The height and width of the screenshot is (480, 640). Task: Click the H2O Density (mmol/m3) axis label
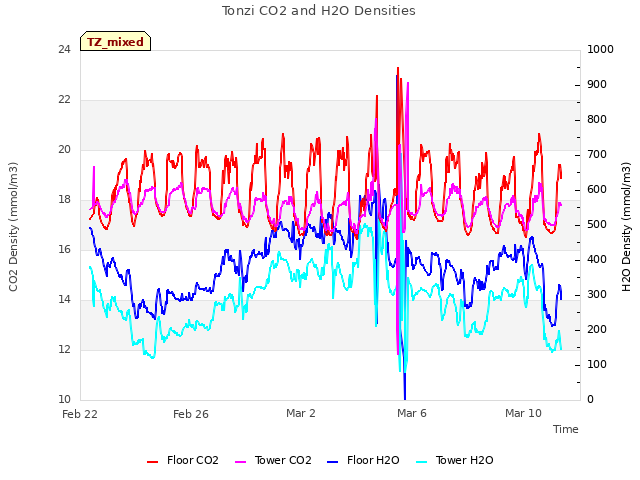pos(626,227)
